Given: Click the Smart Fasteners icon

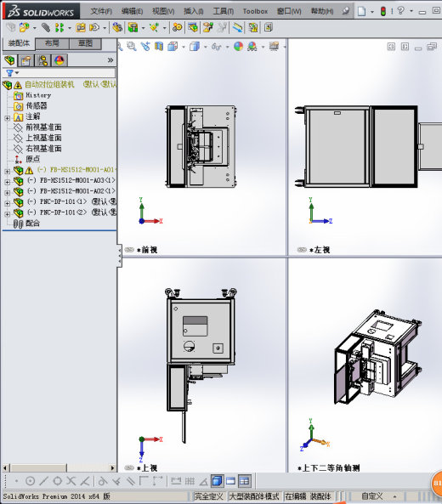Looking at the screenshot, I should click(x=81, y=28).
